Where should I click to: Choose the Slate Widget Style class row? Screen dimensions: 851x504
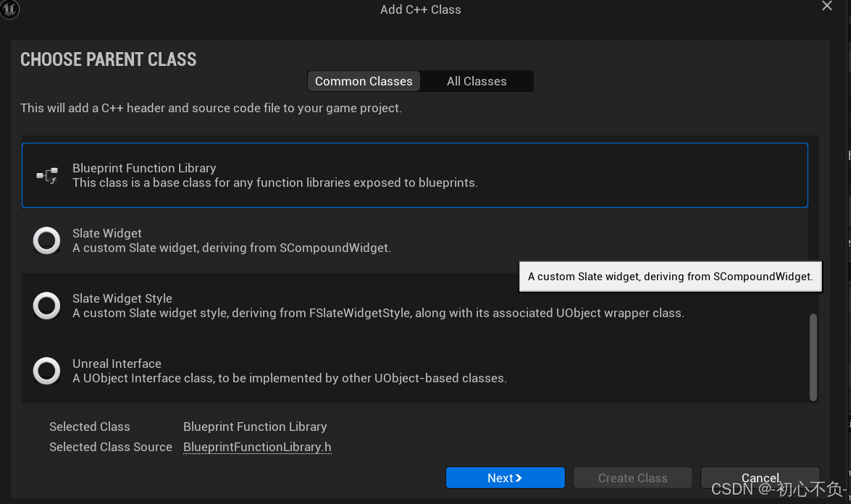(377, 306)
